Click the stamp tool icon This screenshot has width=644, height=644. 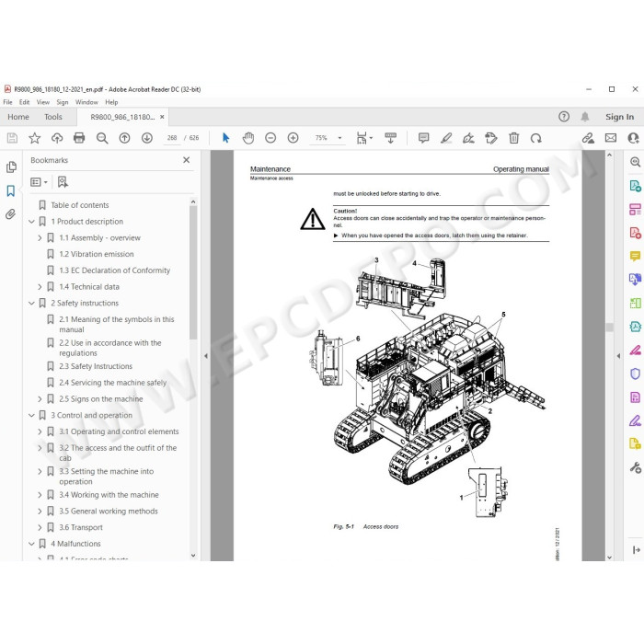pyautogui.click(x=490, y=138)
